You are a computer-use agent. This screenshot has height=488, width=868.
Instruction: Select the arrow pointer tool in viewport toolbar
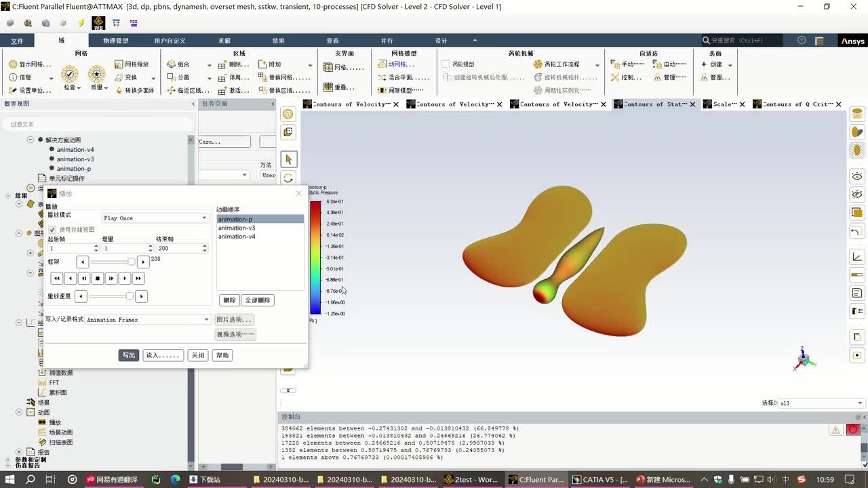click(288, 159)
